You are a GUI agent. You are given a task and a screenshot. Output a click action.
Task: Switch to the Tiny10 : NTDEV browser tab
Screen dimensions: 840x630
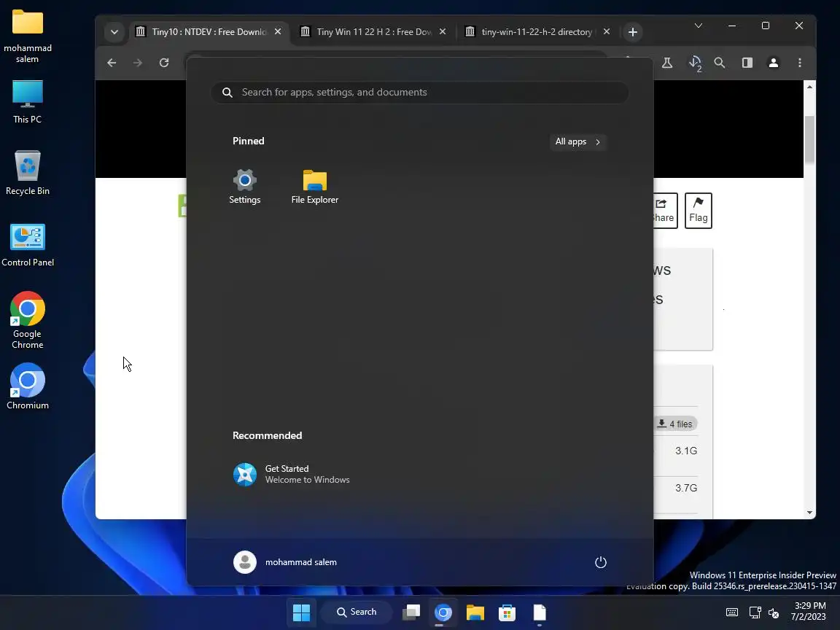pos(208,32)
